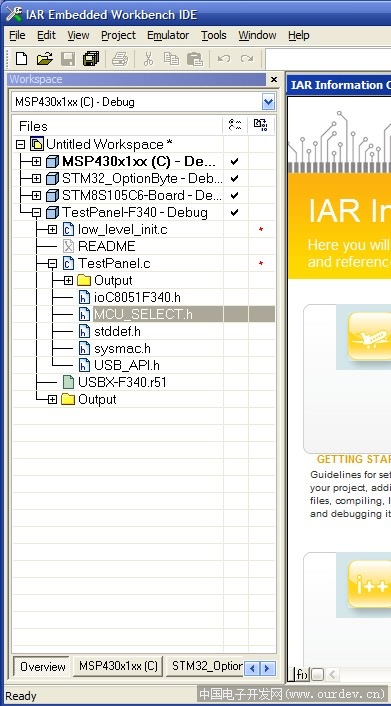
Task: Click the Untitled Workspace icon
Action: point(37,145)
